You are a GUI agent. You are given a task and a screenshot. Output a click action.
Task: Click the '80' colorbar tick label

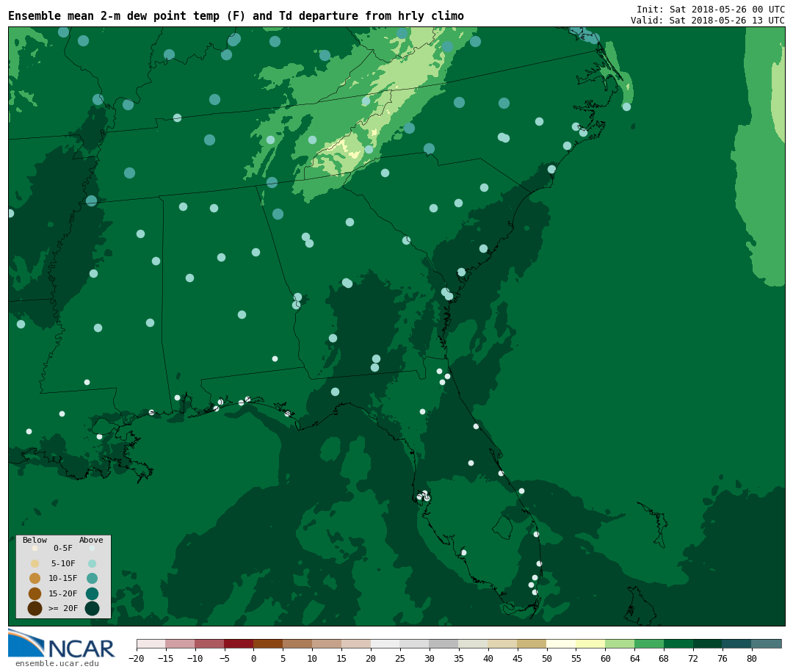click(x=752, y=658)
